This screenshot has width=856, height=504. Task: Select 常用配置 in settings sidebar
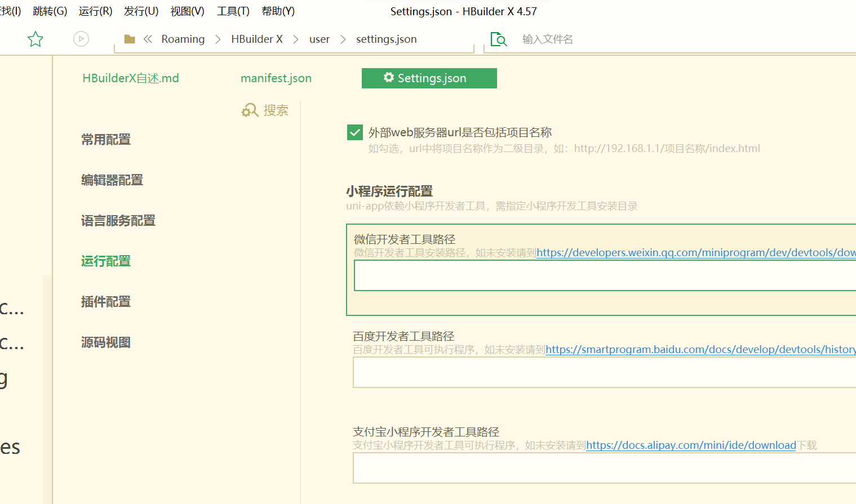coord(106,140)
